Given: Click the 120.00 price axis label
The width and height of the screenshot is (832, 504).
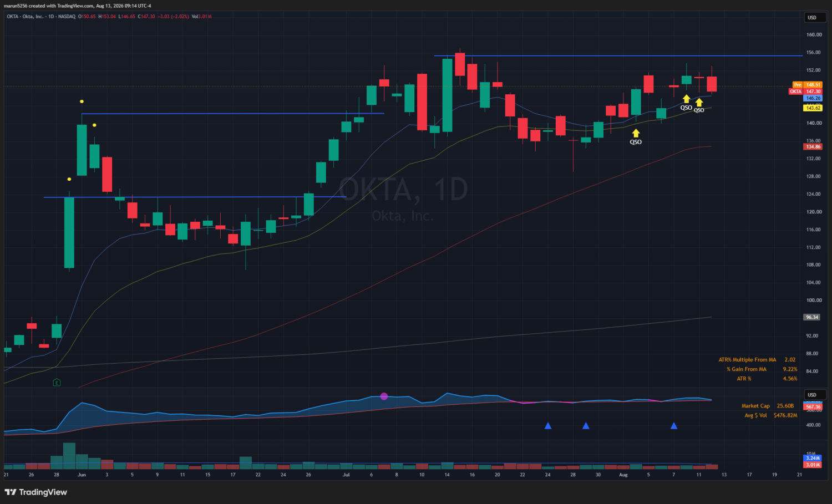Looking at the screenshot, I should pyautogui.click(x=814, y=212).
